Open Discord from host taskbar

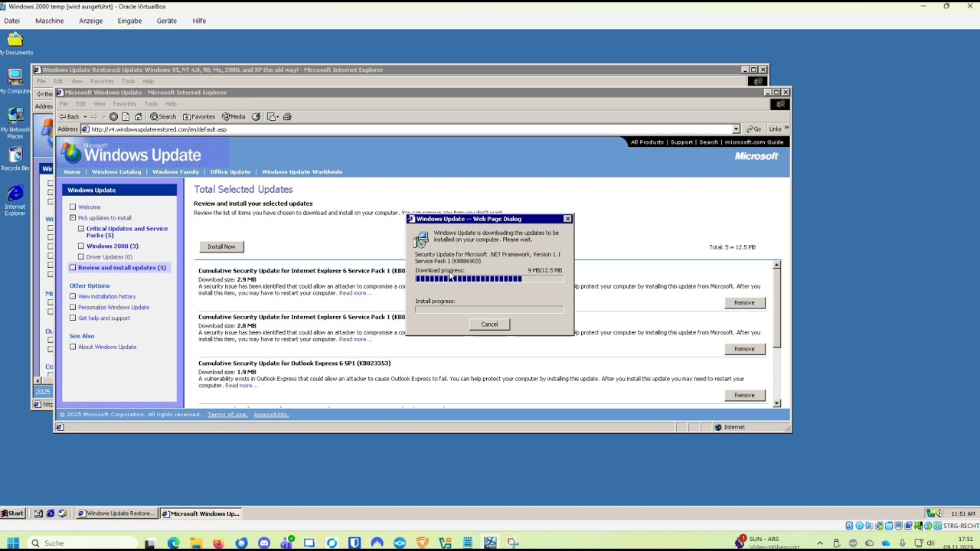coord(264,543)
